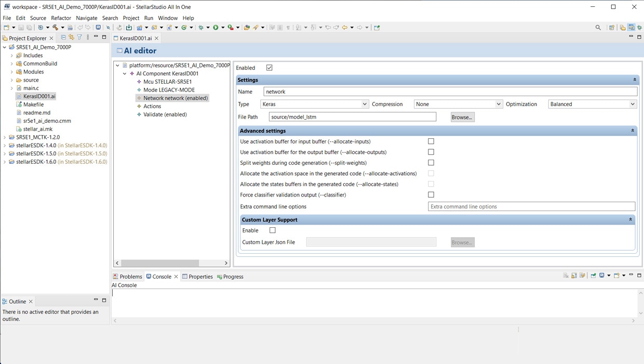This screenshot has height=364, width=644.
Task: Tick the Custom Layer Support Enable checkbox
Action: pos(272,230)
